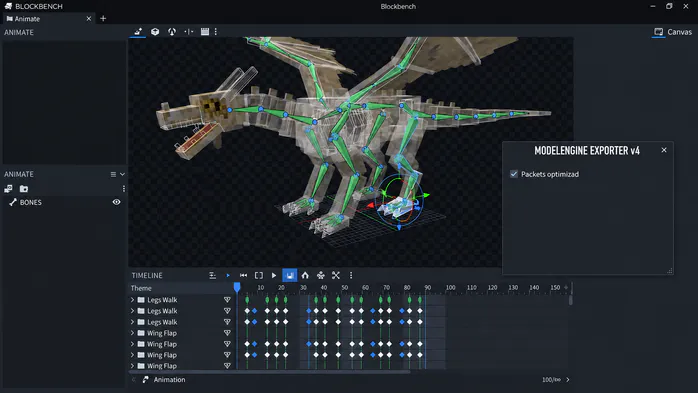Viewport: 698px width, 393px height.
Task: Expand the first Wing Flap row
Action: tap(132, 333)
